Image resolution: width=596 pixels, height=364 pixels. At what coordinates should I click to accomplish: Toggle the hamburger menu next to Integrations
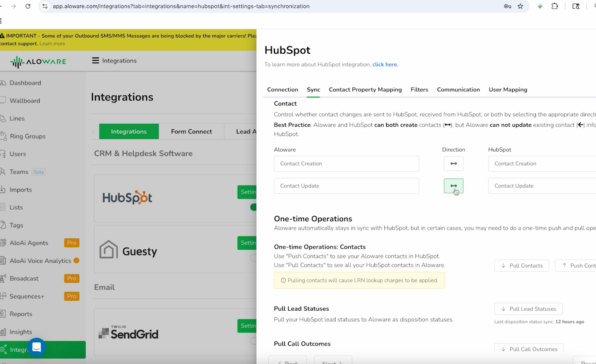click(96, 60)
